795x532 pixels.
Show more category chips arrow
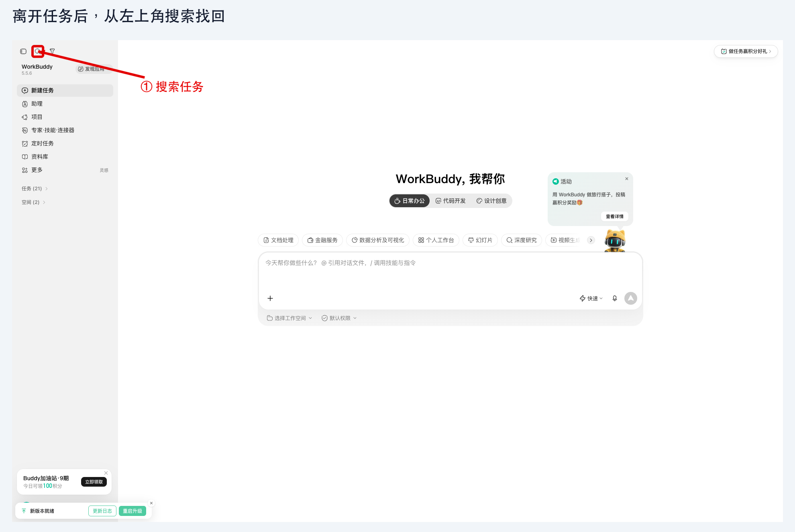pyautogui.click(x=591, y=240)
